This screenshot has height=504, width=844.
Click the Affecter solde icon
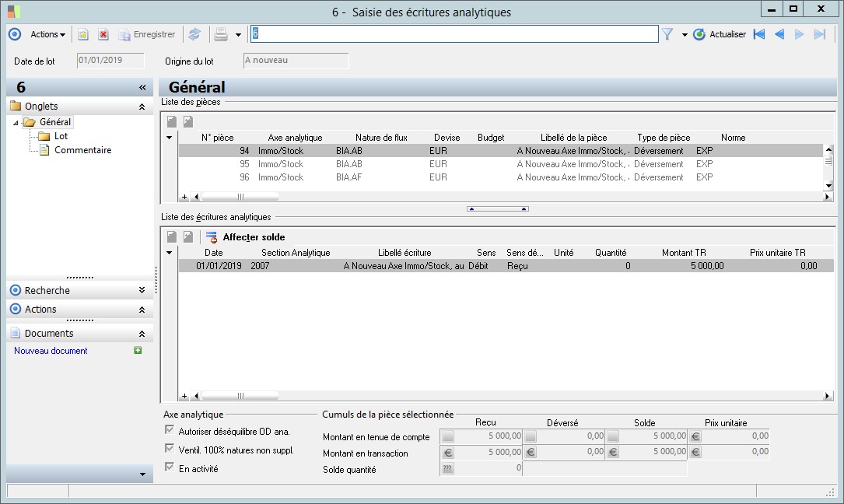pos(212,237)
